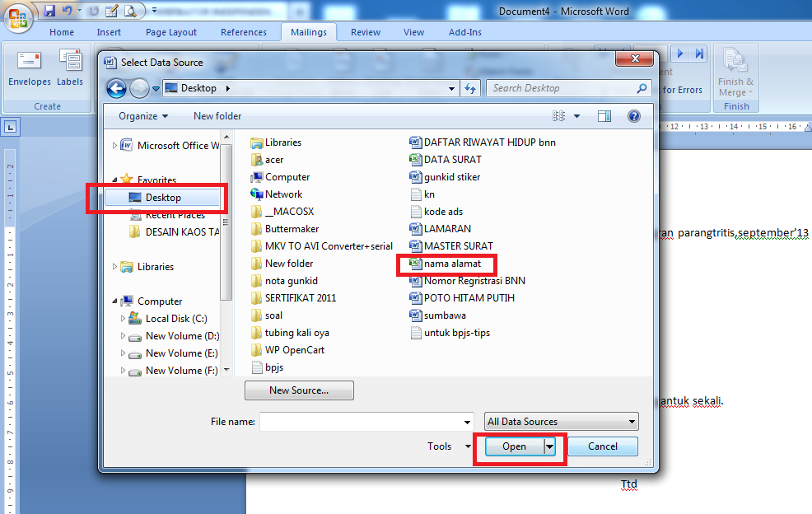The image size is (812, 514).
Task: Toggle the preview pane in the dialog
Action: click(x=604, y=115)
